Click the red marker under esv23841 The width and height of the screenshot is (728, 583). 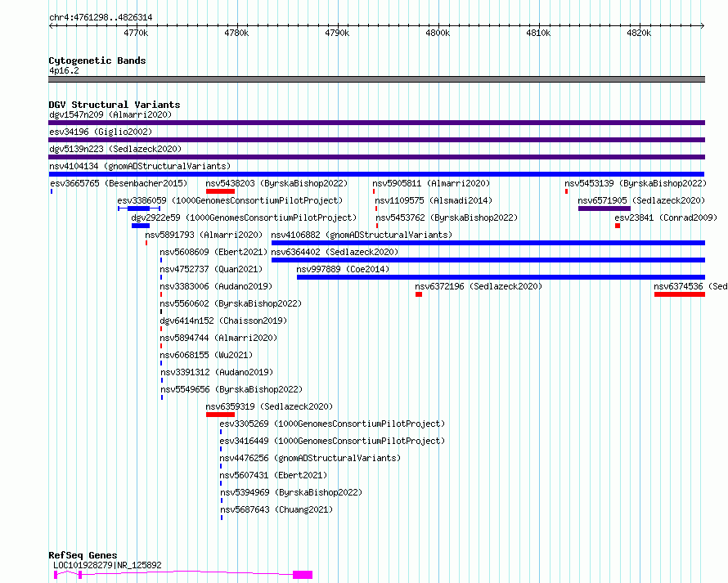click(618, 226)
